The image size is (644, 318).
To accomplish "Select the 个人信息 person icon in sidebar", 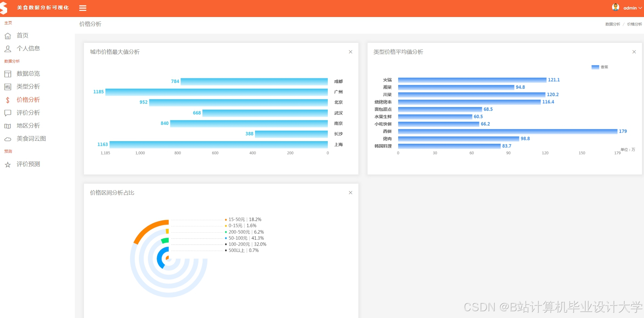I will (x=7, y=48).
